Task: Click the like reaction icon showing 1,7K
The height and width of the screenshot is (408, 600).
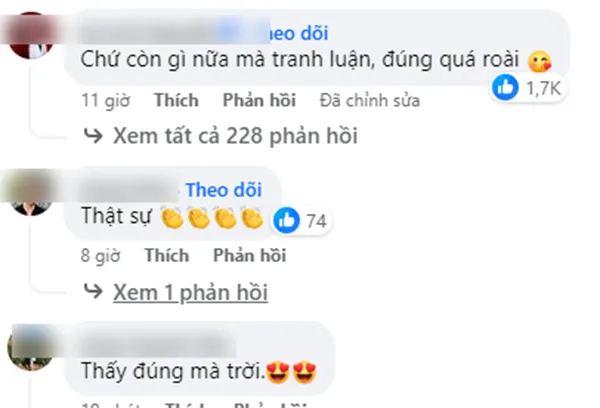Action: 505,88
